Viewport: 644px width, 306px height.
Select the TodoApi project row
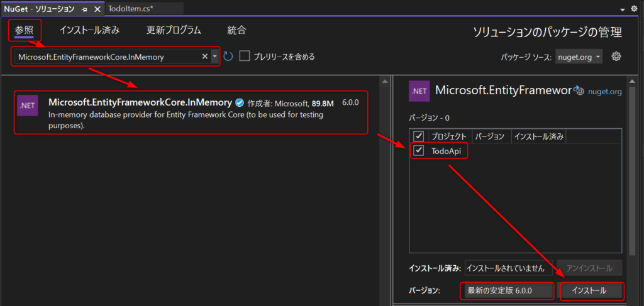pos(516,151)
